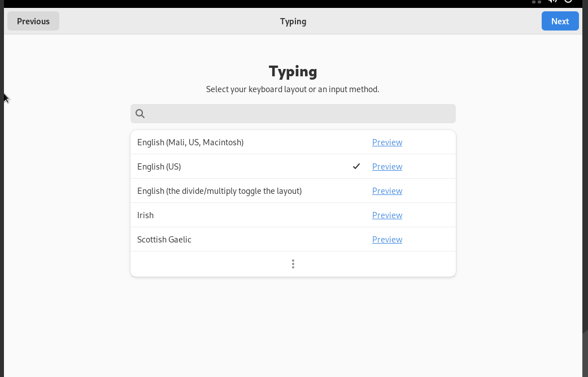
Task: Click the checkmark beside English (US)
Action: point(356,166)
